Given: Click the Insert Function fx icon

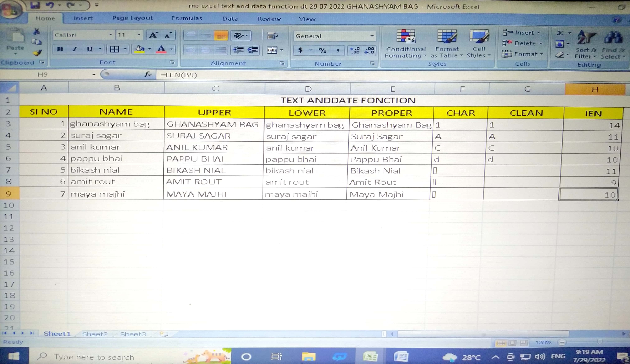Looking at the screenshot, I should (x=148, y=75).
